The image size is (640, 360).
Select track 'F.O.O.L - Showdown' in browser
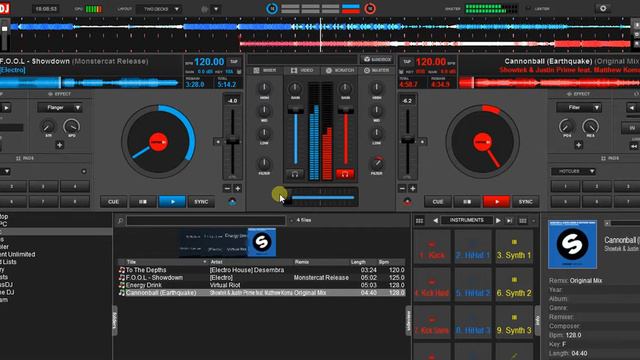pyautogui.click(x=262, y=278)
